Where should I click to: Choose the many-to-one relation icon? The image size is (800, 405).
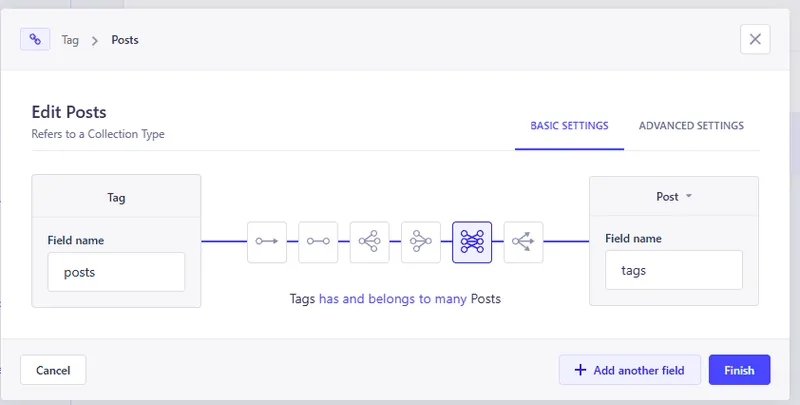click(421, 242)
